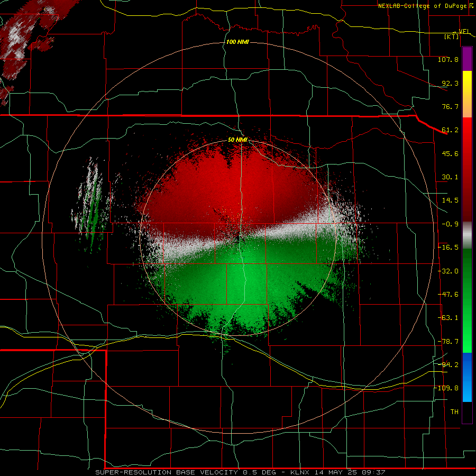The image size is (476, 476).
Task: Click the 100 NMI range ring label
Action: (237, 42)
